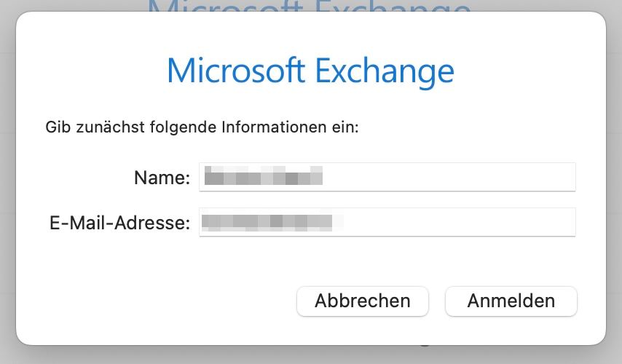Click empty right end of Name field
Image resolution: width=622 pixels, height=364 pixels.
coord(516,177)
